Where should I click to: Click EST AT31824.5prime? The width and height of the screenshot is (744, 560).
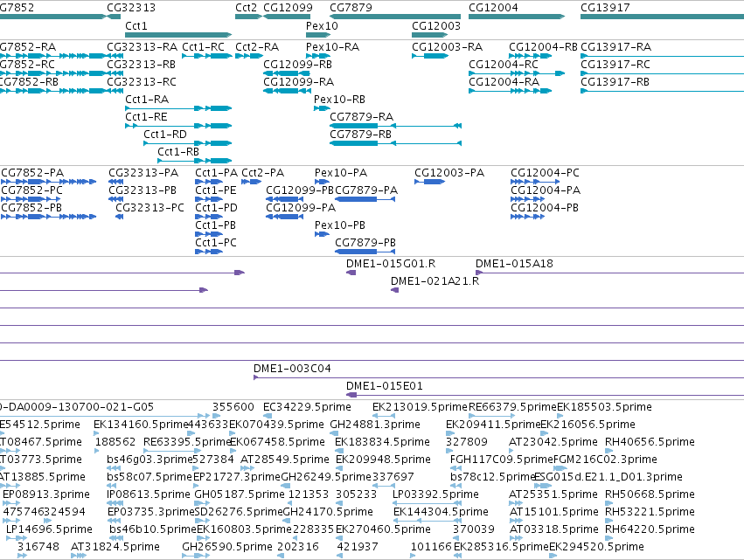tap(79, 556)
